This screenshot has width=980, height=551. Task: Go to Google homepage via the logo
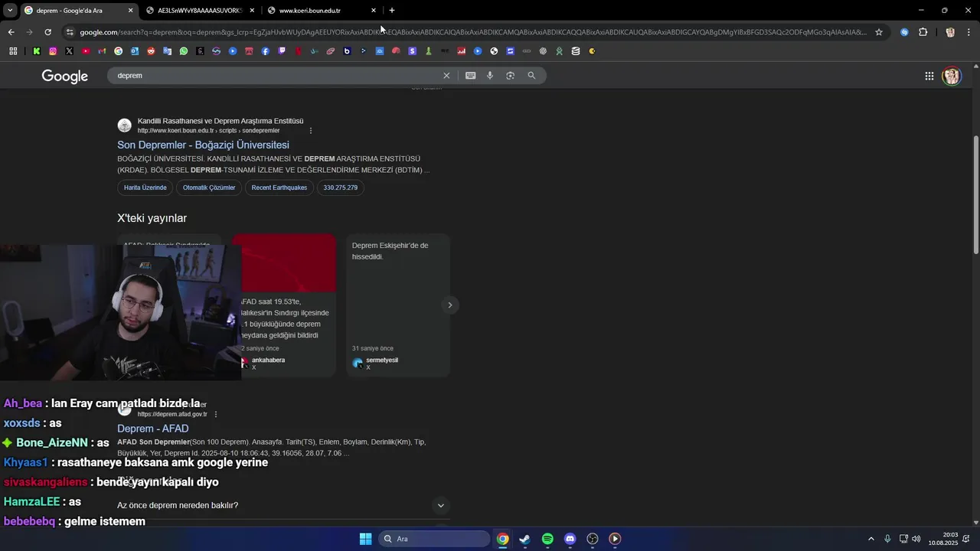pos(65,76)
